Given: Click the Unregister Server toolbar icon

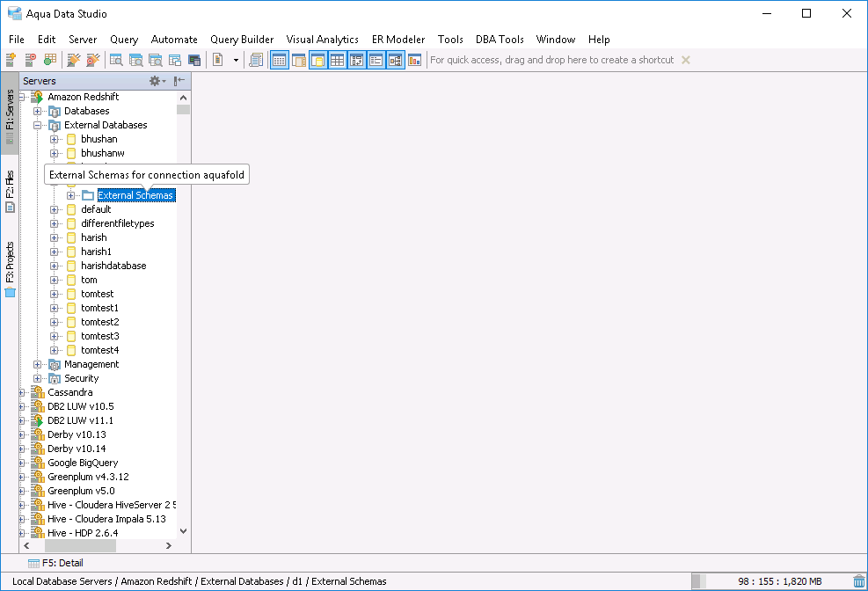Looking at the screenshot, I should point(31,60).
